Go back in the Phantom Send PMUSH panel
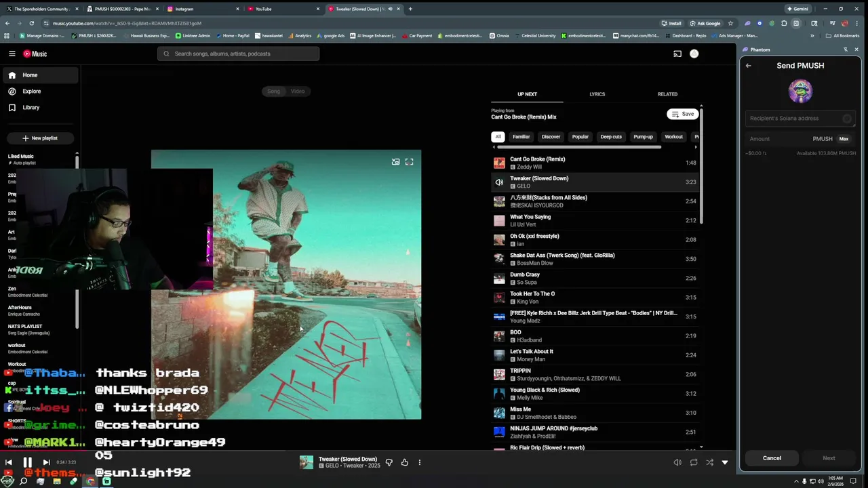 pyautogui.click(x=748, y=66)
